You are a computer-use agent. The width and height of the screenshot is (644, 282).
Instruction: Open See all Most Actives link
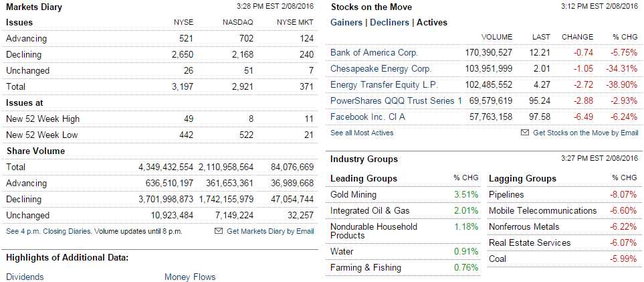click(x=362, y=133)
